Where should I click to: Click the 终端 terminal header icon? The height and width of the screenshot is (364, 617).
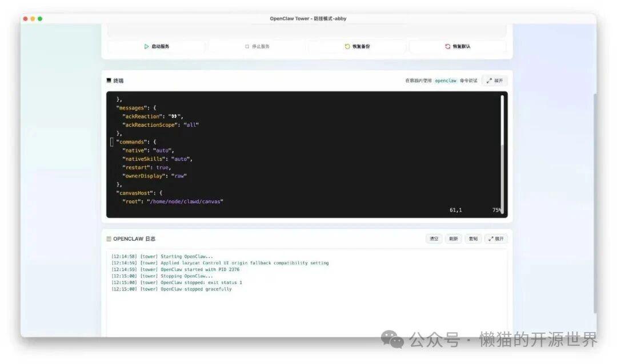point(109,80)
